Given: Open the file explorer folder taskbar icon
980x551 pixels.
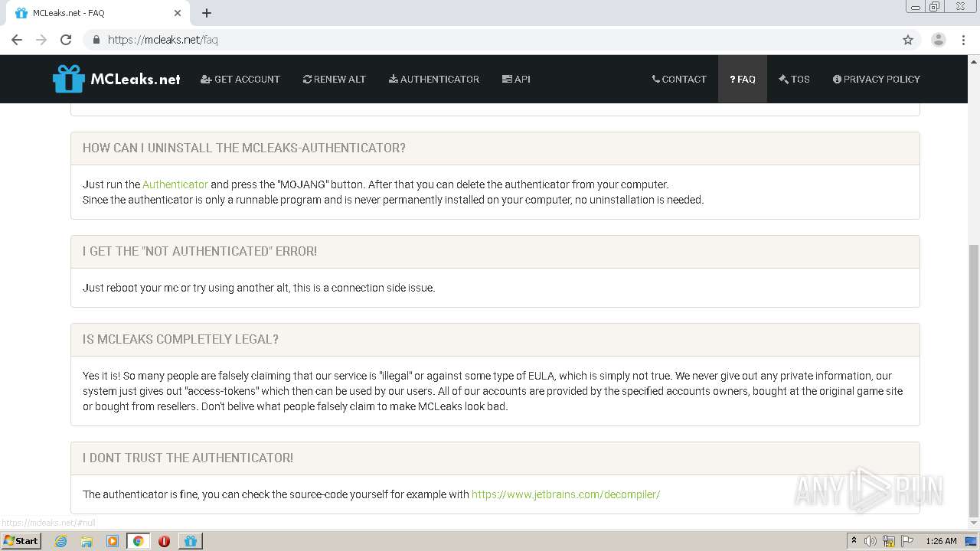Looking at the screenshot, I should [x=87, y=541].
